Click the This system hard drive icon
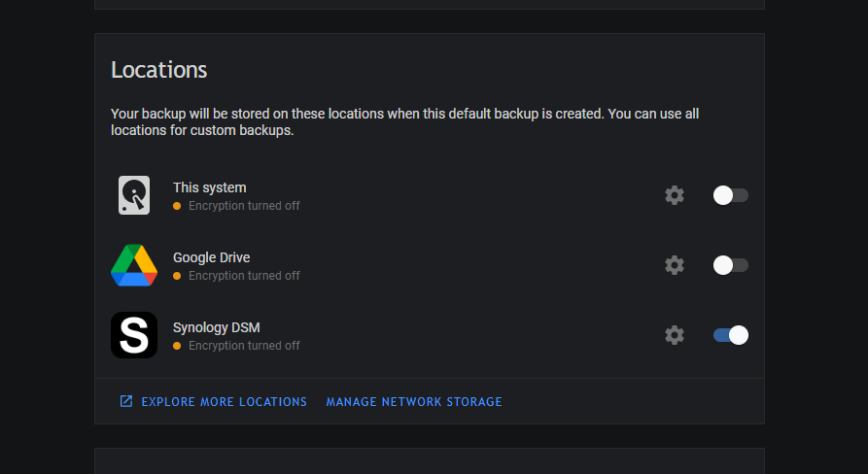This screenshot has height=474, width=868. (x=134, y=195)
